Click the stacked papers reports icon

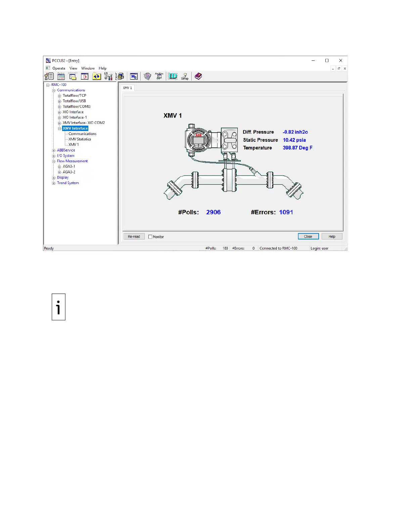(x=147, y=76)
